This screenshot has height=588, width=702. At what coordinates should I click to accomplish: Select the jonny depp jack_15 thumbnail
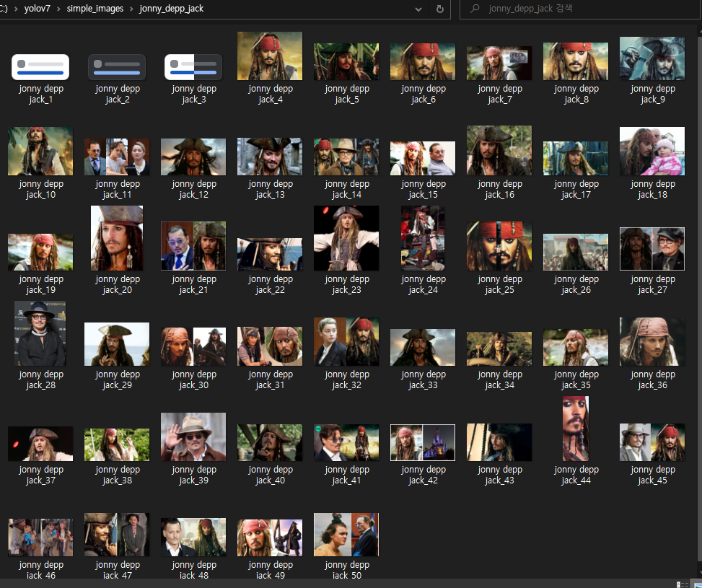[x=423, y=159]
